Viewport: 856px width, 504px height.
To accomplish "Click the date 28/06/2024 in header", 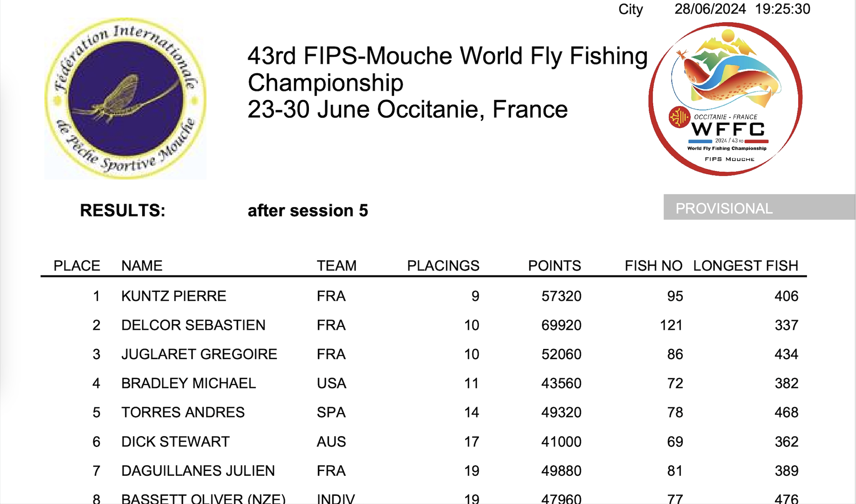I will [710, 9].
